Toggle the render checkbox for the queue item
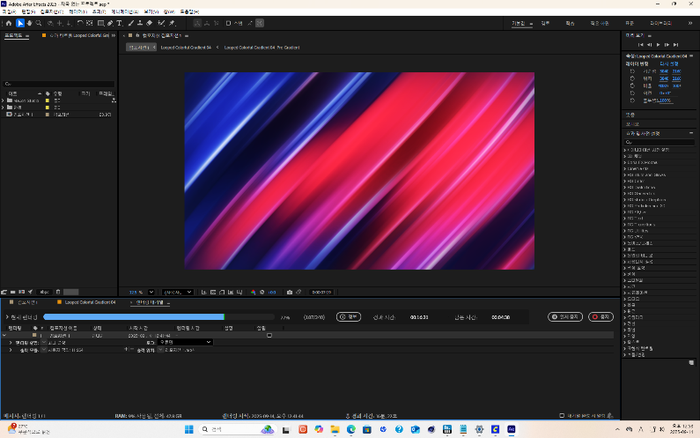 (x=14, y=335)
